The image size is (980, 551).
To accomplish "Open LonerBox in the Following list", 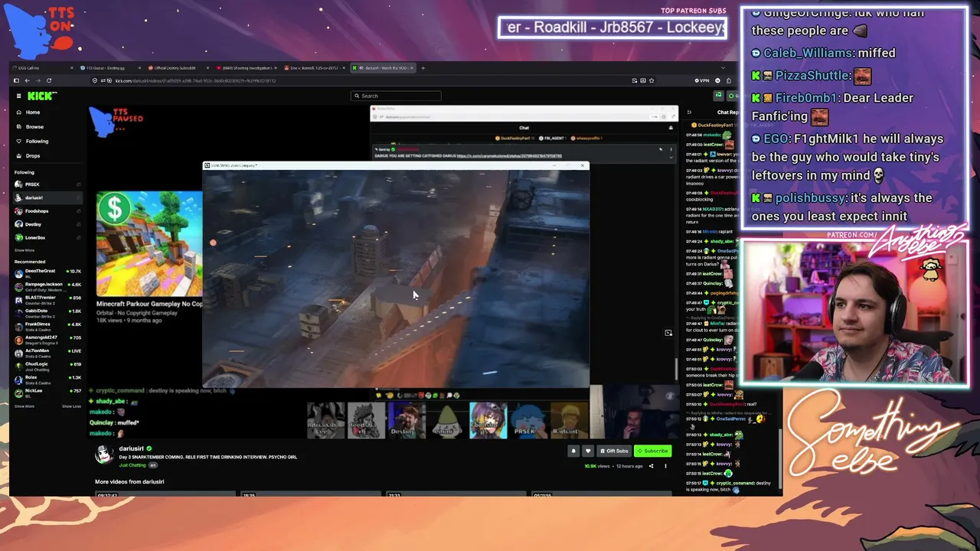I will click(47, 238).
